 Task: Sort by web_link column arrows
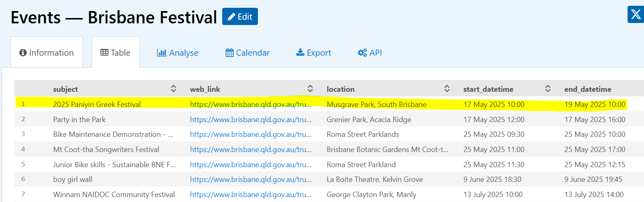(x=310, y=89)
